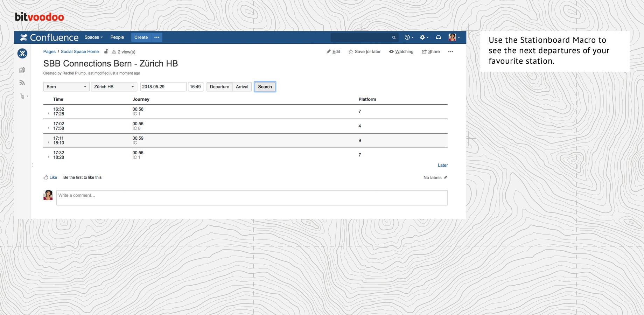Click the time field 16:49
Image resolution: width=644 pixels, height=315 pixels.
coord(195,87)
